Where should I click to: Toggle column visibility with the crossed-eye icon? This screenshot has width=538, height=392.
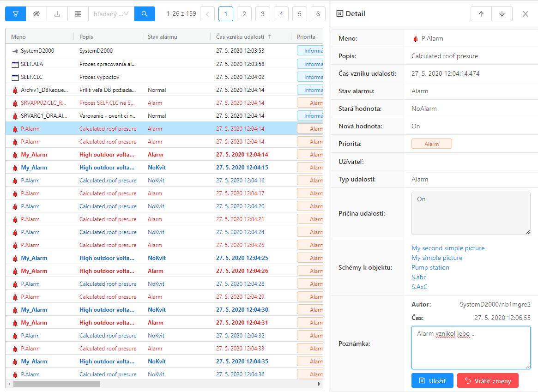pyautogui.click(x=36, y=14)
